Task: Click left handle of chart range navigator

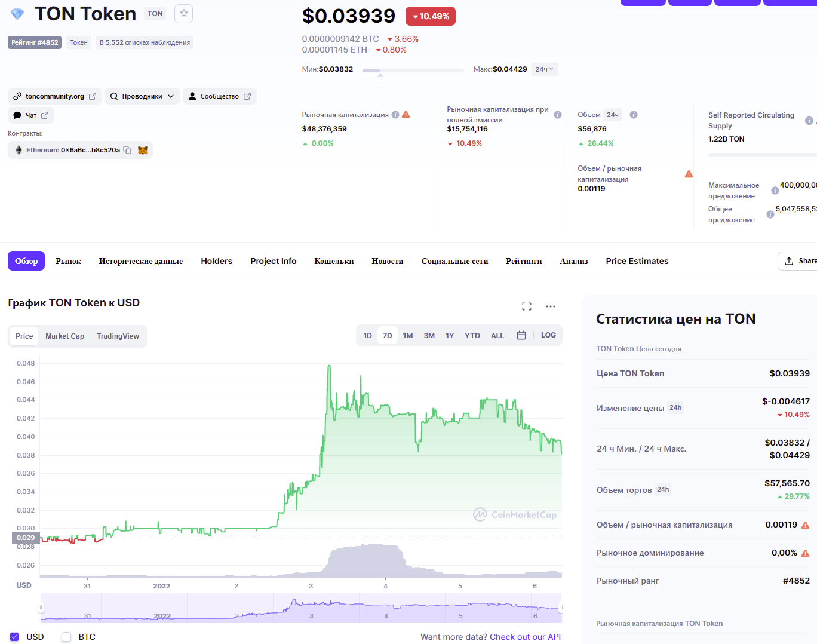Action: click(41, 608)
